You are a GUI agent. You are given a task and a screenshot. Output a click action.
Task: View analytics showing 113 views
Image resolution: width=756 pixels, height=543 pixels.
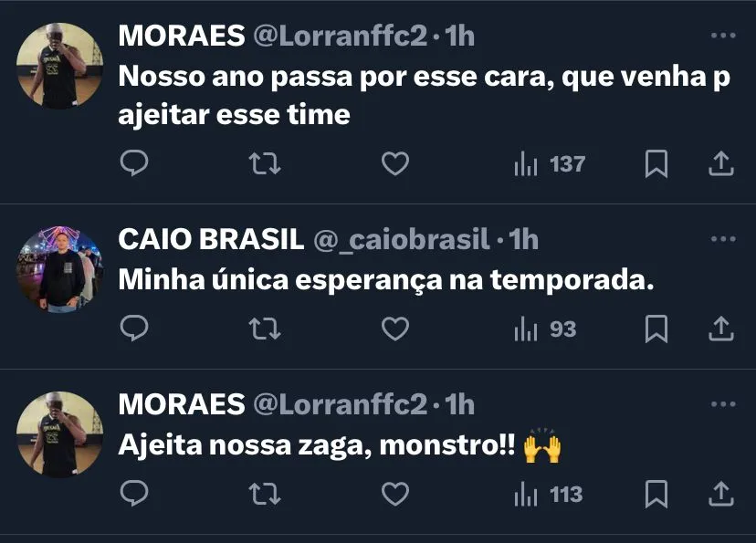550,495
